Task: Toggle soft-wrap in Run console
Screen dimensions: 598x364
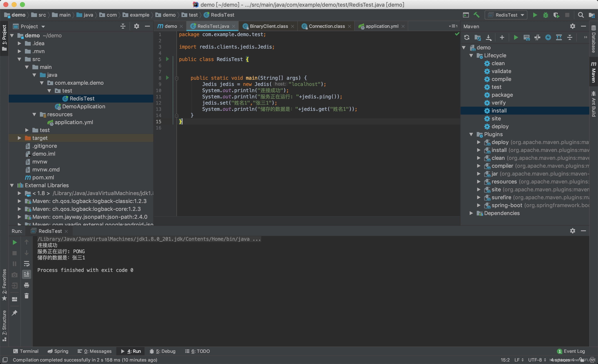Action: tap(26, 264)
